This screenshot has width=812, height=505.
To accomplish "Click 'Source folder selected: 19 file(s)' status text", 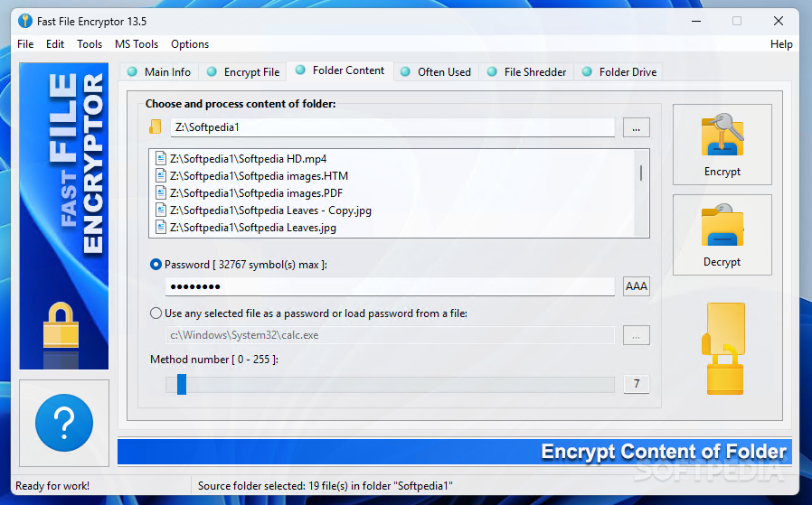I will coord(326,486).
